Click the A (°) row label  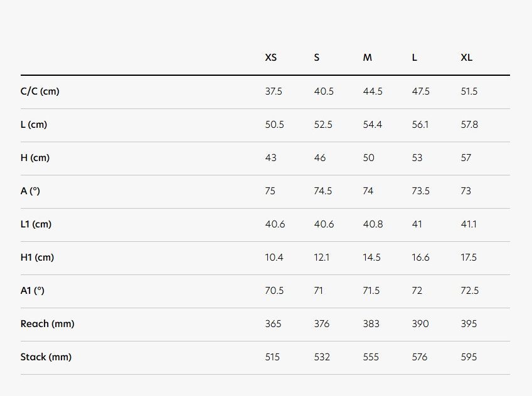(x=30, y=190)
